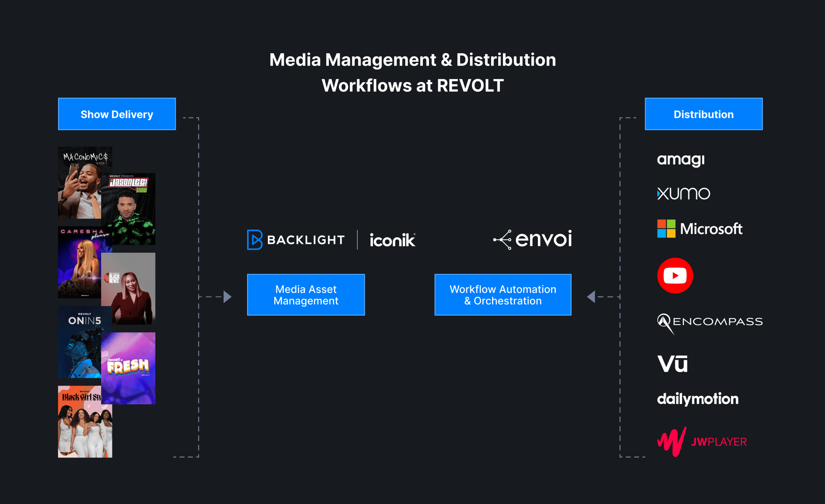Click the Show Delivery box
The height and width of the screenshot is (504, 825).
(117, 114)
